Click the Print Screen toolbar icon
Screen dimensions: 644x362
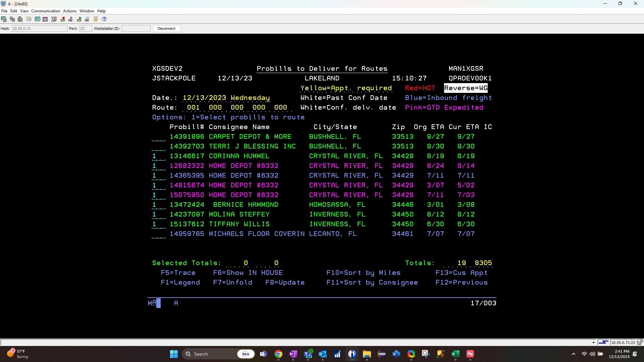point(4,19)
